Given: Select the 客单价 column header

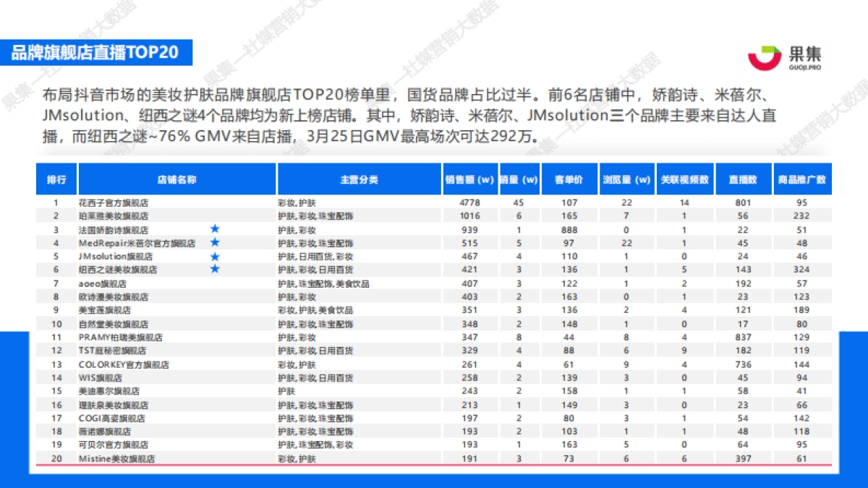Looking at the screenshot, I should coord(569,178).
